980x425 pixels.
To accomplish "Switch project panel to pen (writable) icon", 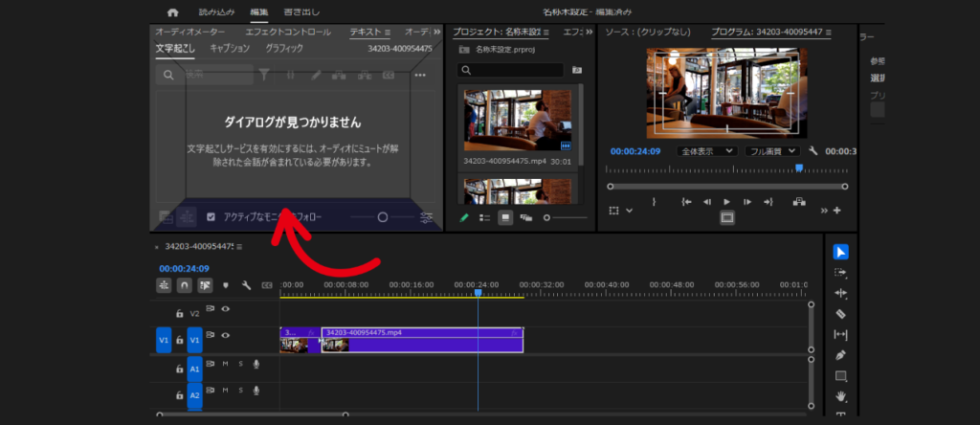I will 465,217.
